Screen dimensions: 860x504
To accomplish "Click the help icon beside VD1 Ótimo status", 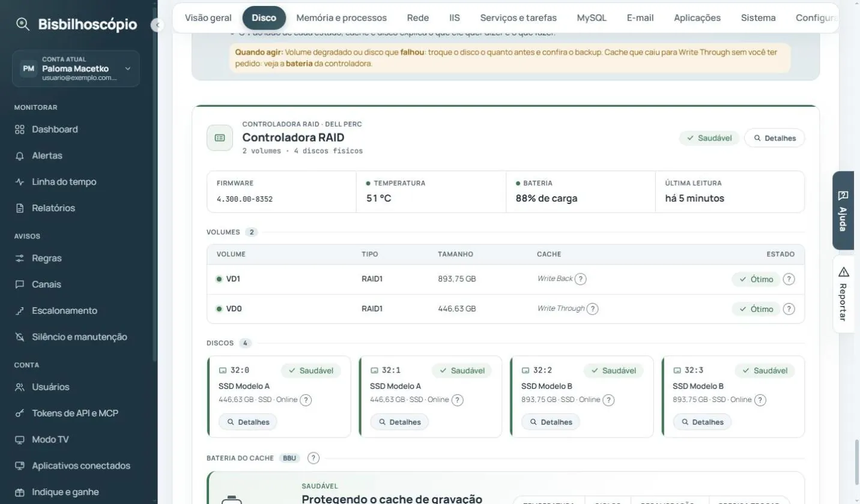I will pos(789,279).
